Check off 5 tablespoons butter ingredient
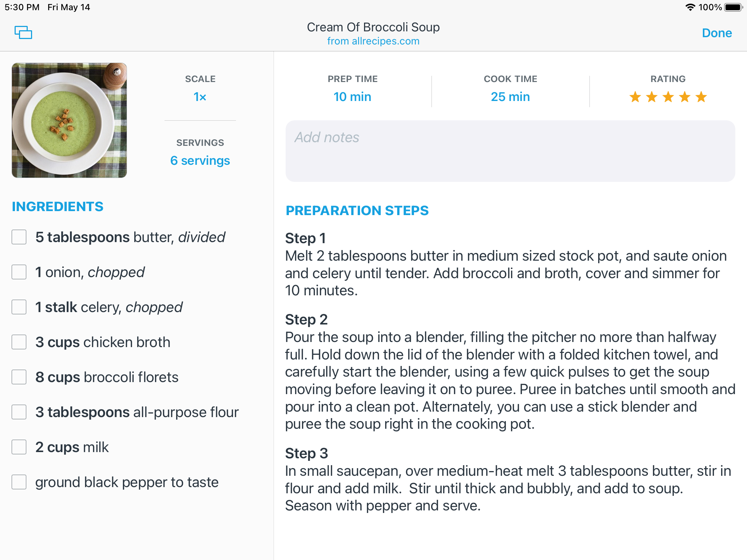This screenshot has width=747, height=560. [x=19, y=237]
